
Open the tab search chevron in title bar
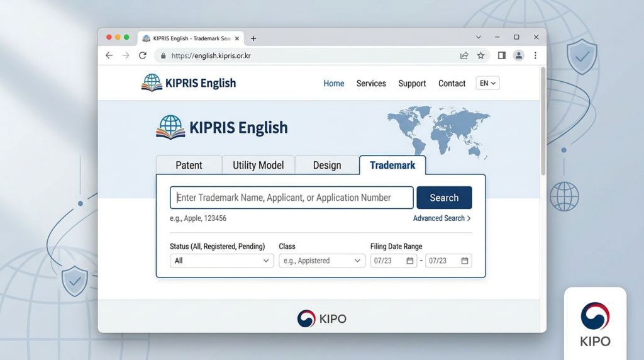click(x=479, y=37)
